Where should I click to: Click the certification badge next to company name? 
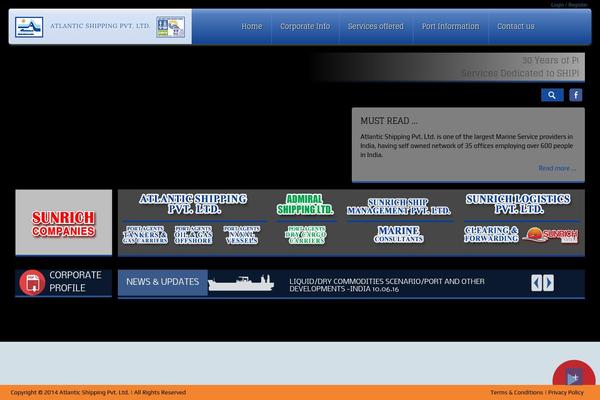[x=171, y=27]
